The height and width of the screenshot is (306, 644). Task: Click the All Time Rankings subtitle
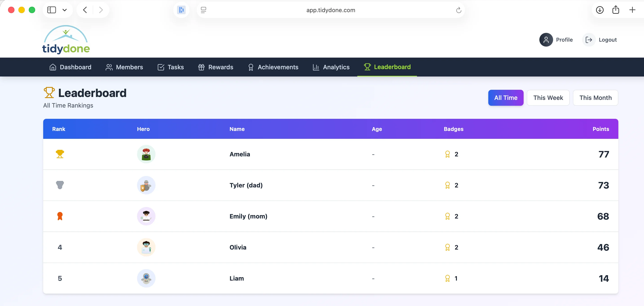[68, 106]
